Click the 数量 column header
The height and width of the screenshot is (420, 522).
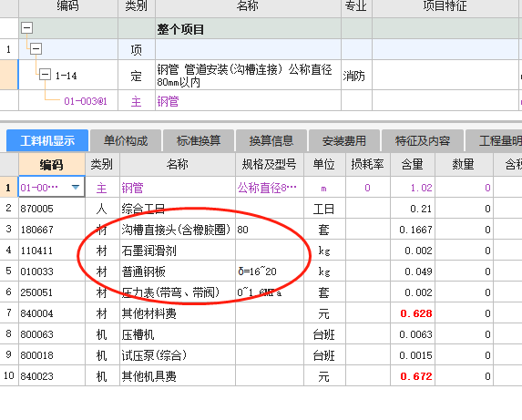click(x=464, y=164)
